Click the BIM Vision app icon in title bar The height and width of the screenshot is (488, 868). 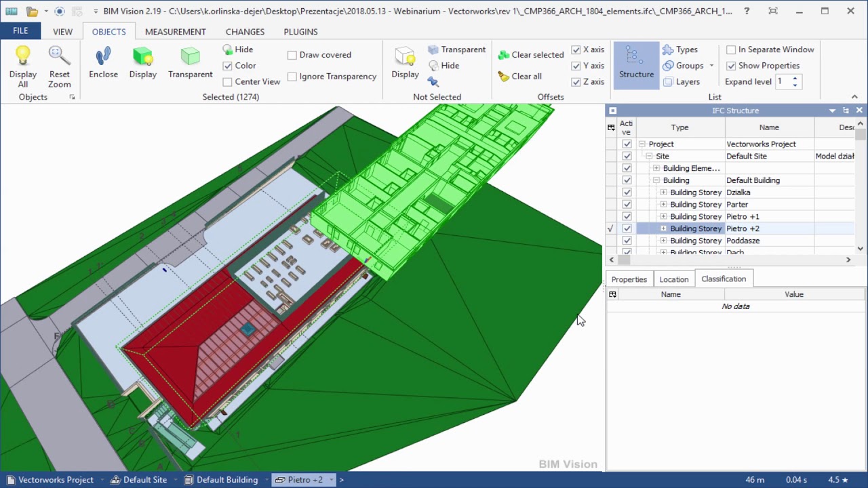click(x=12, y=11)
